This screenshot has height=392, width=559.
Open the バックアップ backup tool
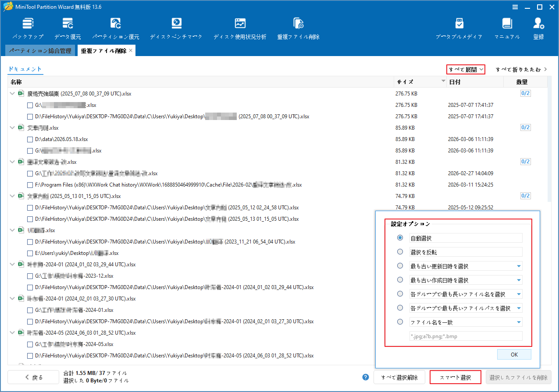(28, 28)
